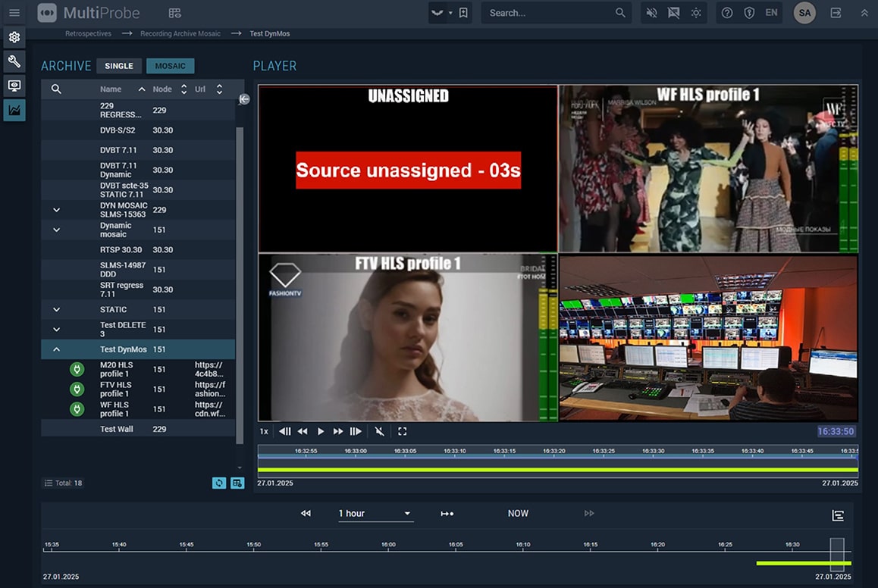
Task: Select the SRT regress 7.11 row
Action: (138, 289)
